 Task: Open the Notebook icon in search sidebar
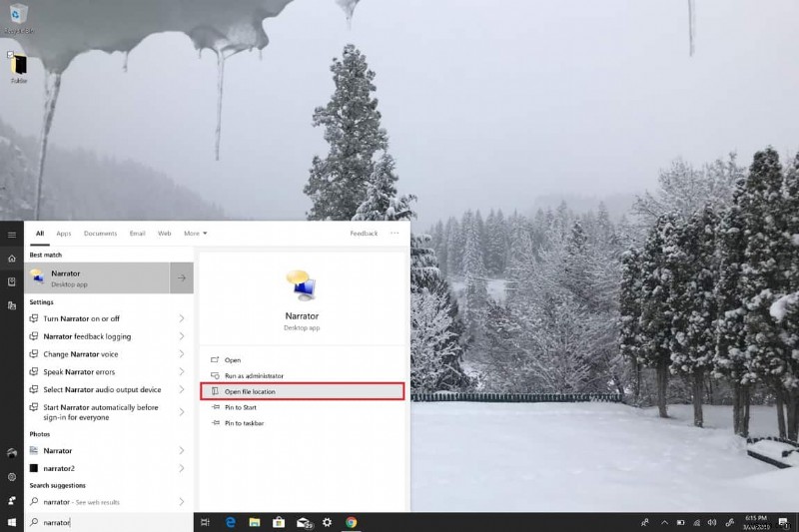(x=12, y=281)
